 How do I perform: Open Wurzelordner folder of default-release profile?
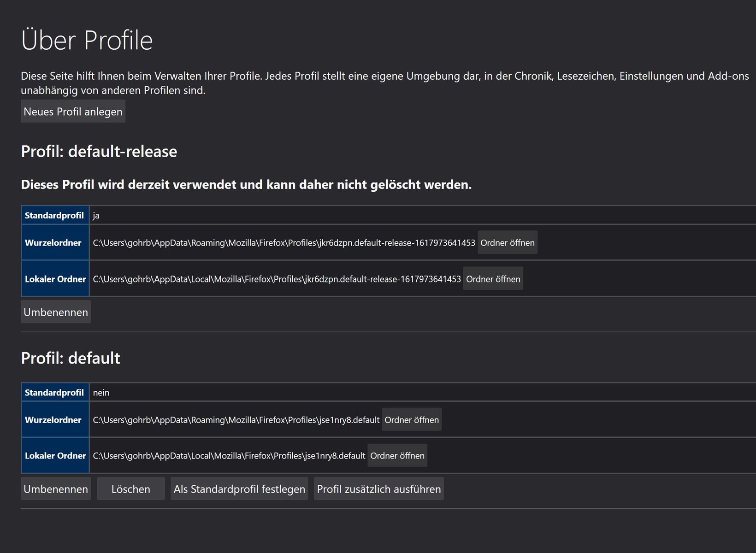(507, 243)
